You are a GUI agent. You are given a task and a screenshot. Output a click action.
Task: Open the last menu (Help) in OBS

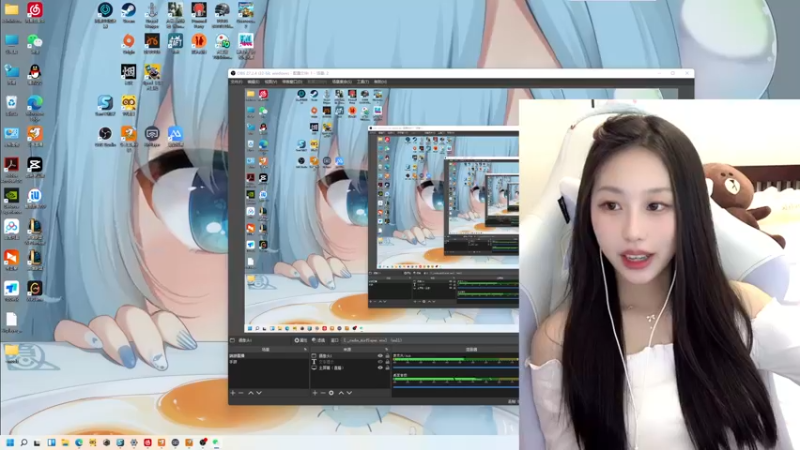380,82
